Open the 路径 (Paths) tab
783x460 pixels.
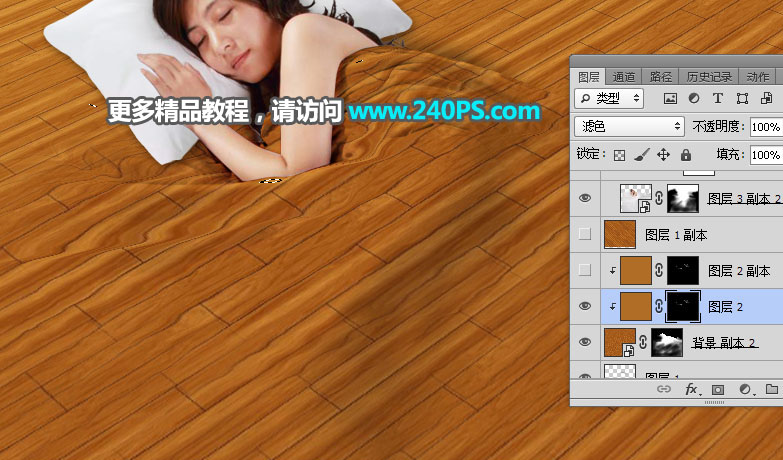[x=660, y=77]
